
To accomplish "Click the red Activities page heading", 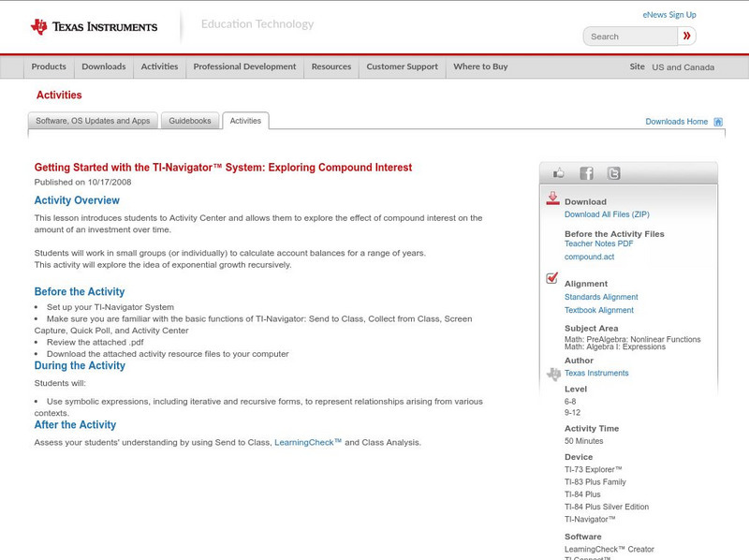I will pos(59,96).
